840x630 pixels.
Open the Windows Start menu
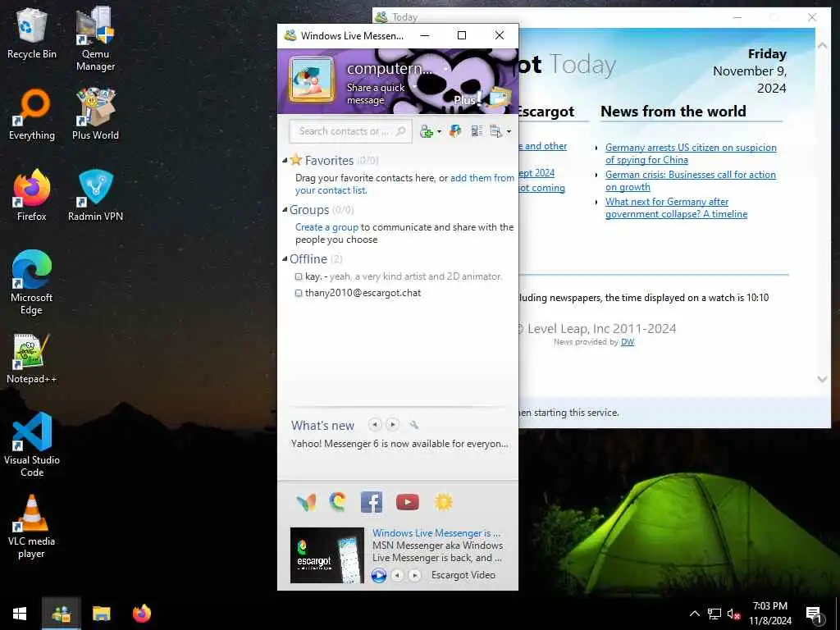[20, 614]
